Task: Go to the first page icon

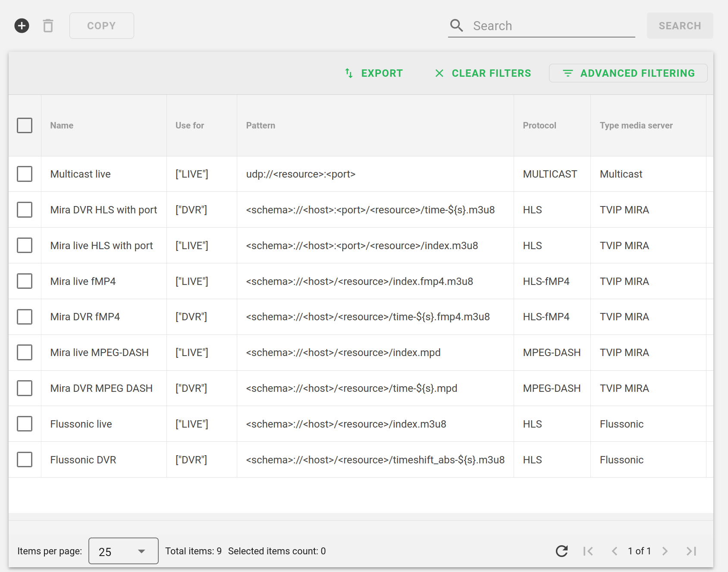Action: coord(588,551)
